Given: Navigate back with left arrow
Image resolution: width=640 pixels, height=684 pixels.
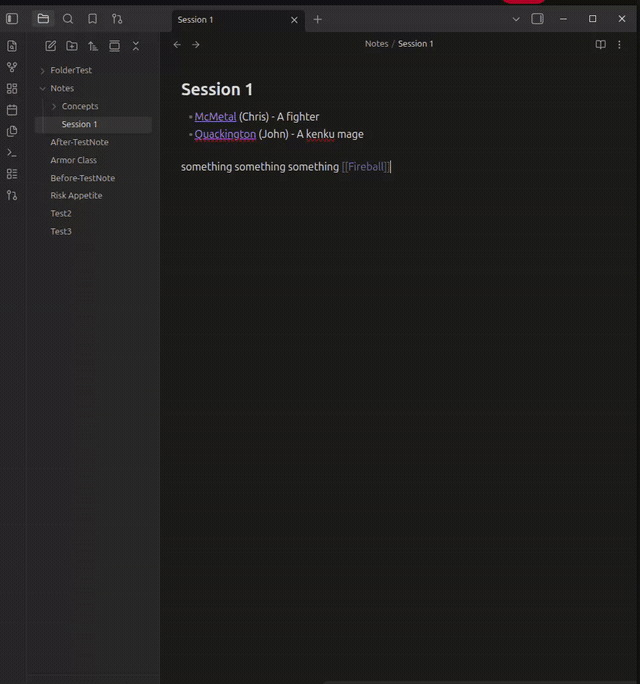Looking at the screenshot, I should click(177, 44).
